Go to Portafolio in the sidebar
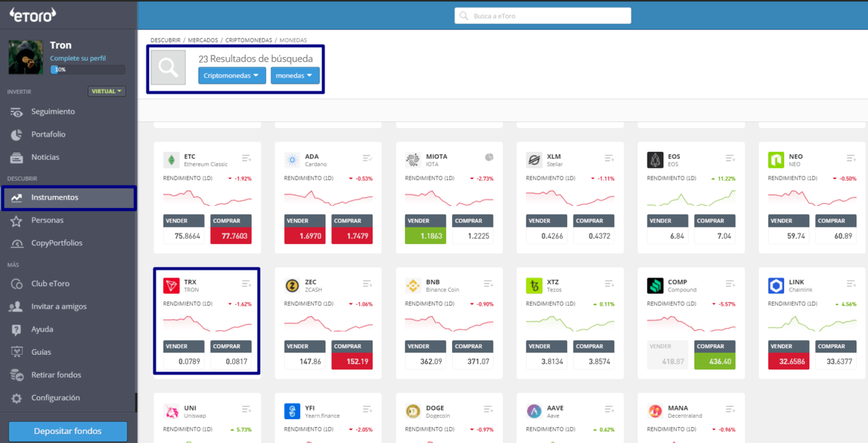Viewport: 868px width, 443px height. (48, 134)
